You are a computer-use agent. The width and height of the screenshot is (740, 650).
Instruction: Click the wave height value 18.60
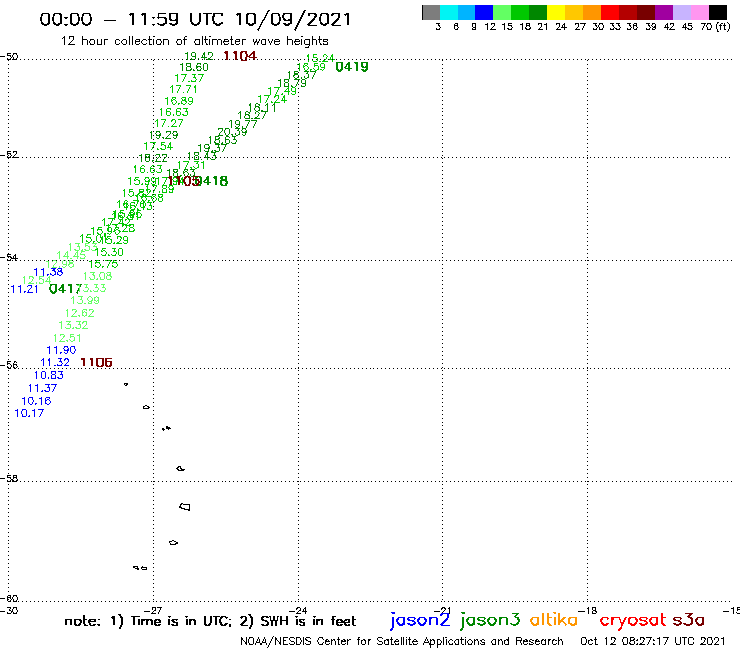point(194,68)
